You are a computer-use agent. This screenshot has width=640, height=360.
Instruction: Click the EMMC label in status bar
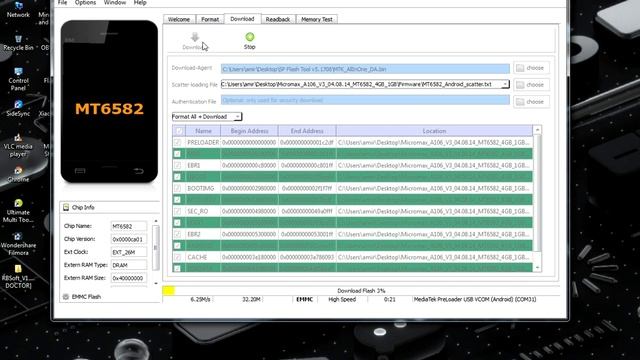coord(304,300)
